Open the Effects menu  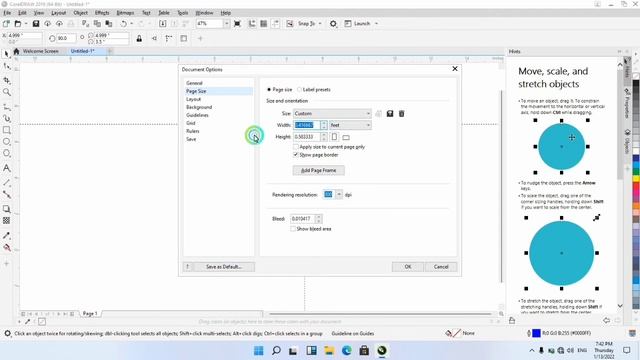102,13
